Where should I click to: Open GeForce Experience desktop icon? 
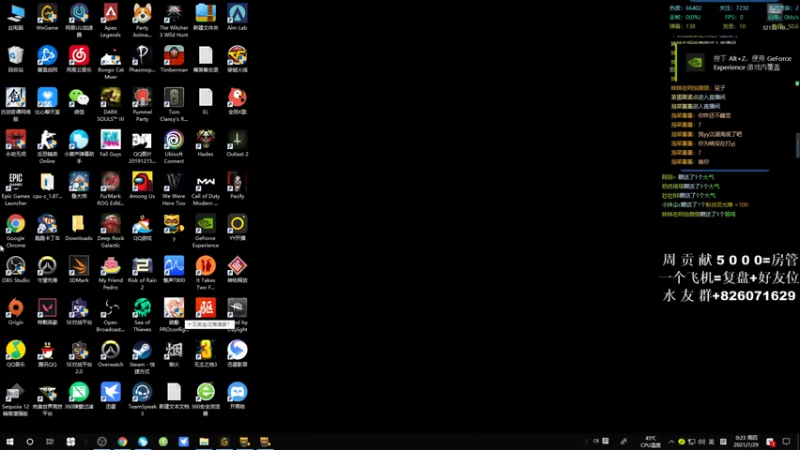[x=205, y=231]
